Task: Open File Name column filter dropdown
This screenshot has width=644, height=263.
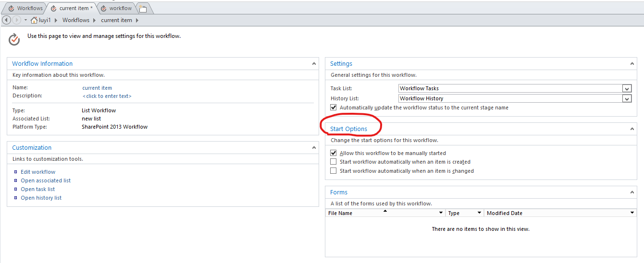Action: pos(441,213)
